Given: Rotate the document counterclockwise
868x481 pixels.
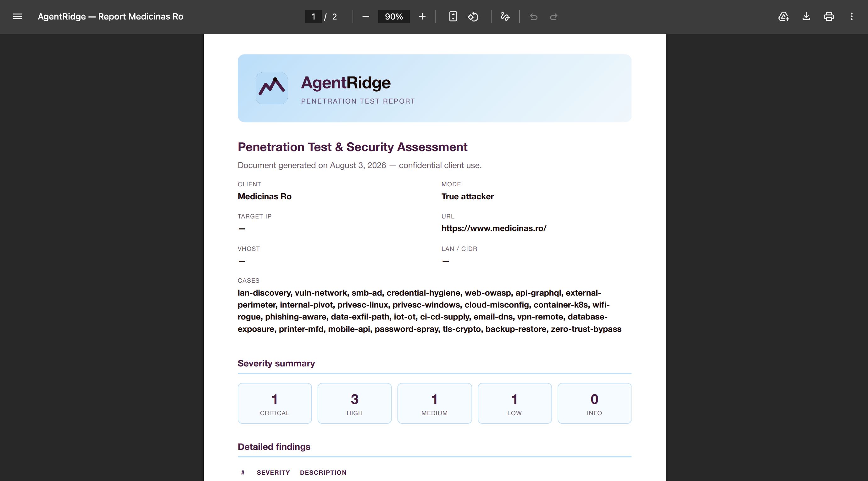Looking at the screenshot, I should 473,17.
